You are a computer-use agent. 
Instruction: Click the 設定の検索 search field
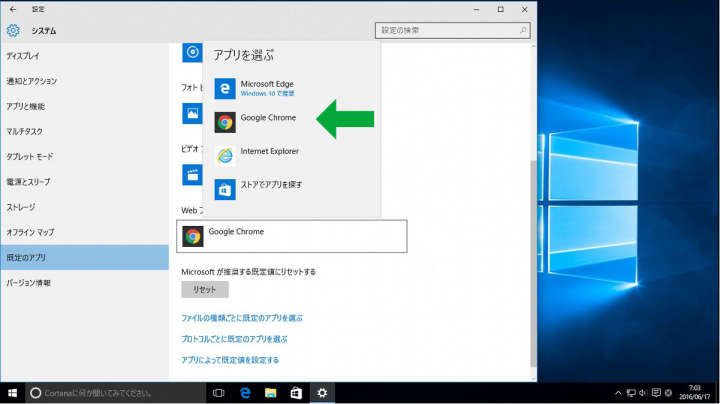pos(452,30)
